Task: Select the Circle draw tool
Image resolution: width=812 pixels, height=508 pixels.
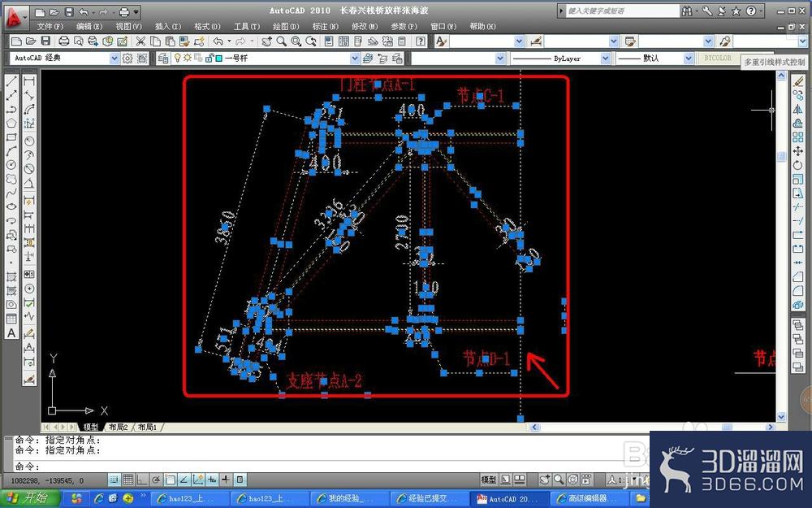Action: (x=11, y=165)
